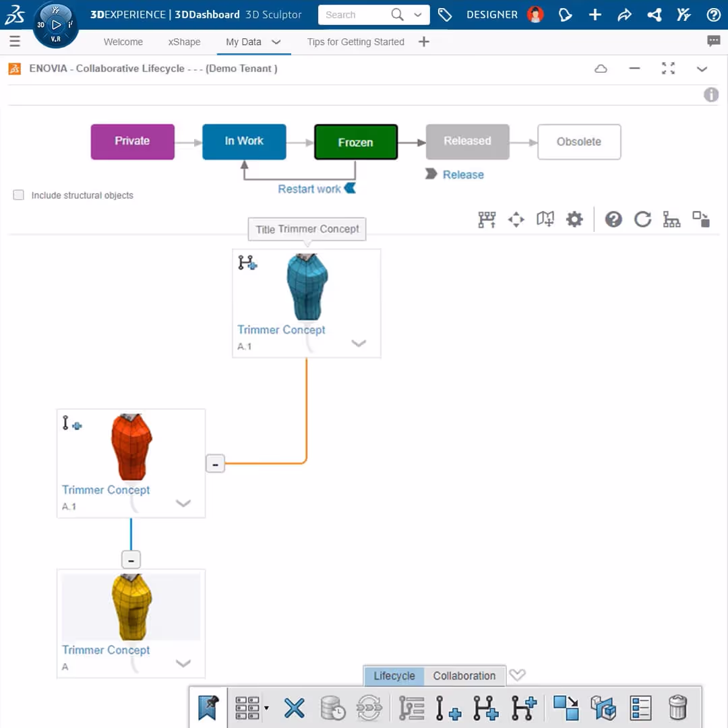728x728 pixels.
Task: Click the database history icon
Action: (332, 708)
